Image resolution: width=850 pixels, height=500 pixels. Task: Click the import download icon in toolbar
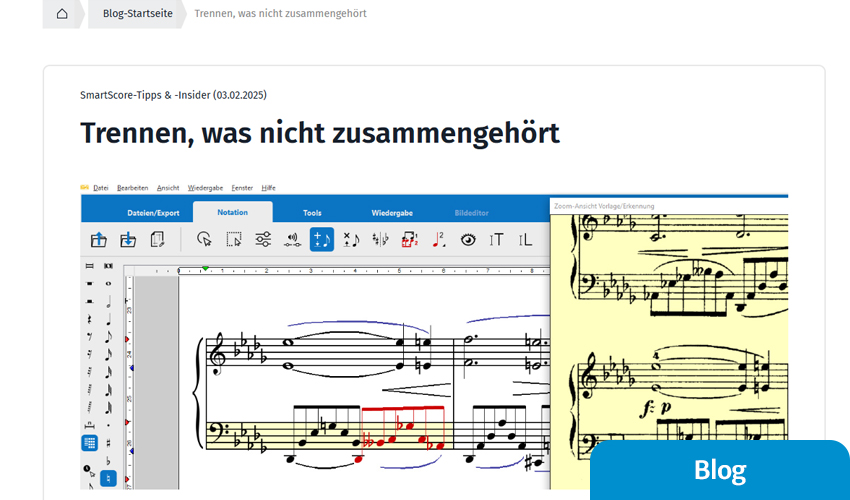click(127, 239)
